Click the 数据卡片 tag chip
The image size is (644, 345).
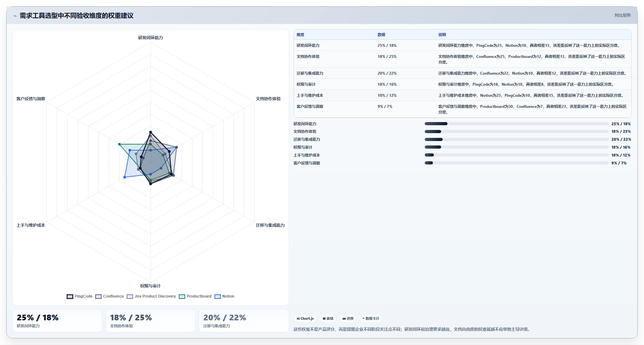click(371, 318)
